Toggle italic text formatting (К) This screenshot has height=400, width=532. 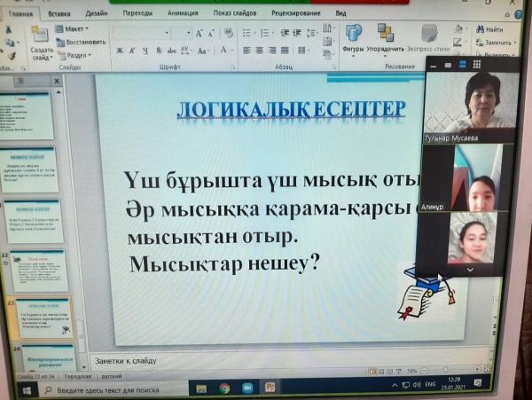coord(132,51)
